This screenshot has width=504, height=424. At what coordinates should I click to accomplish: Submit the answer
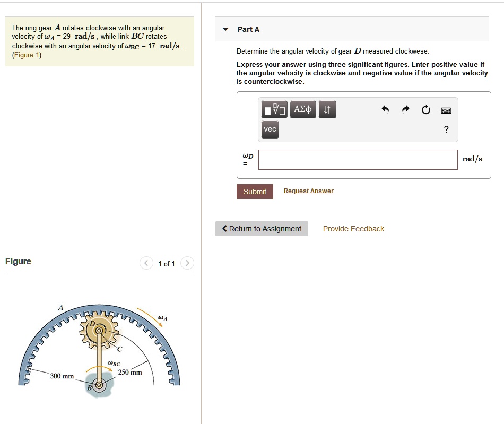[x=255, y=192]
